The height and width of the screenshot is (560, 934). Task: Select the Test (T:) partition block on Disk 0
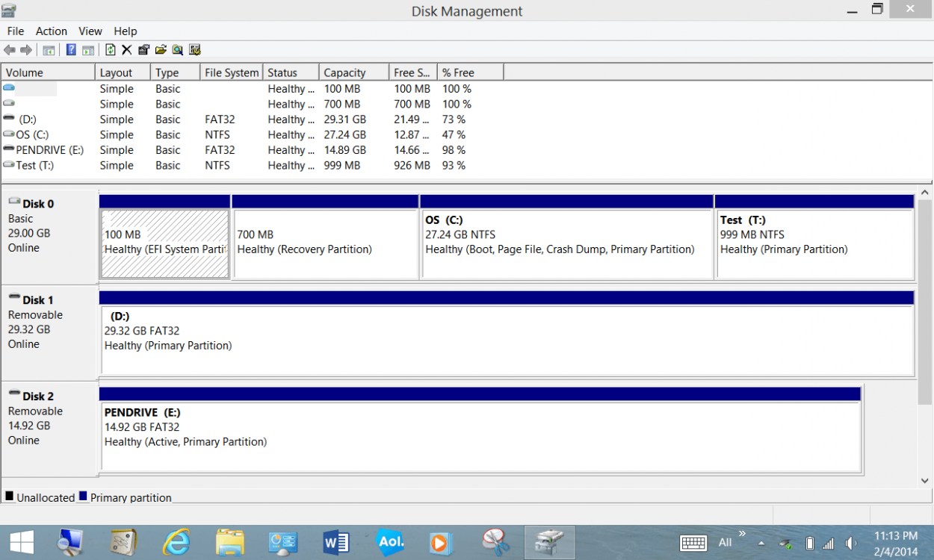point(814,243)
